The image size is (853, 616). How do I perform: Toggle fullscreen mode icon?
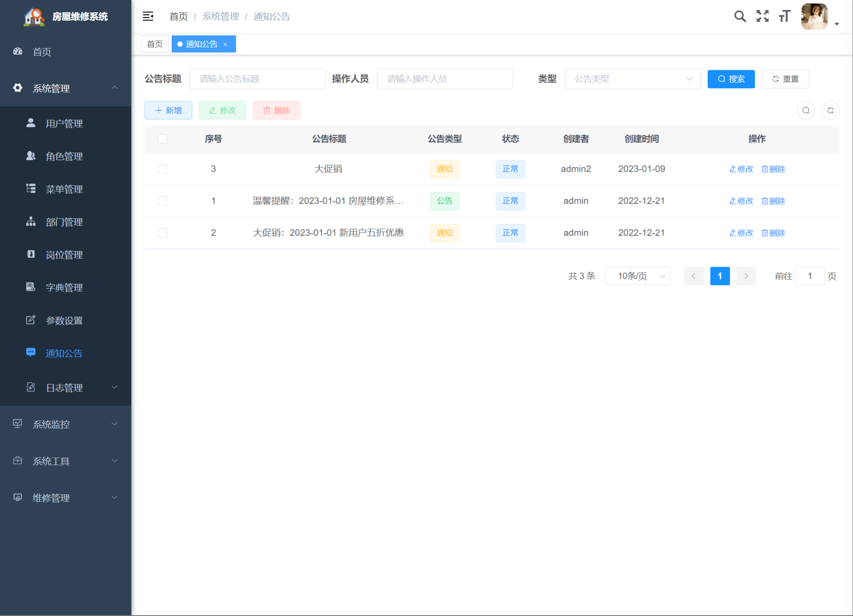[762, 17]
